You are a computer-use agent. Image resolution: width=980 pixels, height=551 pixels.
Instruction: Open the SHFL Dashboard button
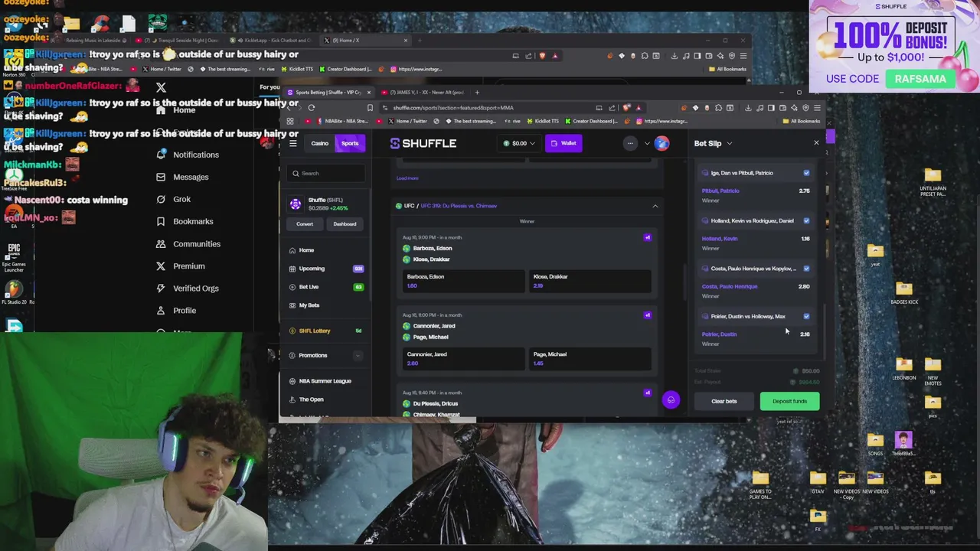pos(345,224)
